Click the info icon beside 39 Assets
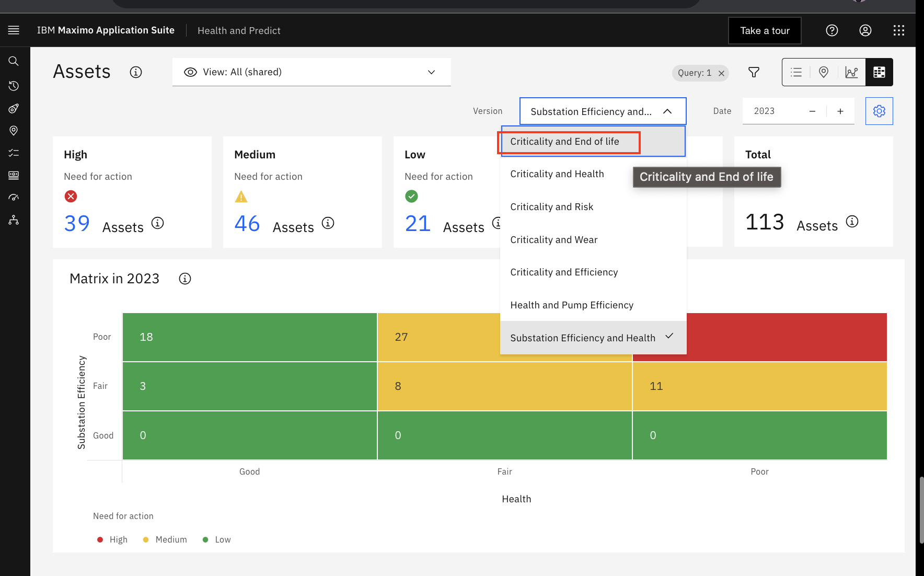This screenshot has width=924, height=576. (x=158, y=223)
